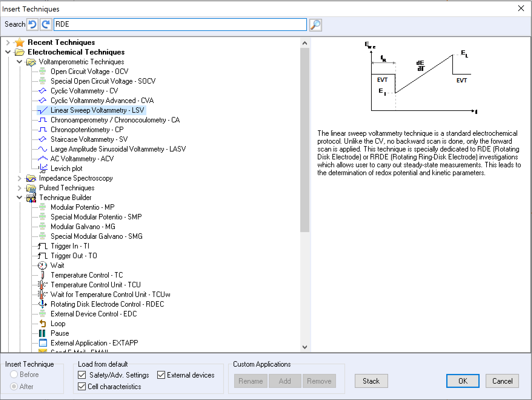Click the tree vertical scrollbar thumb

[305, 140]
